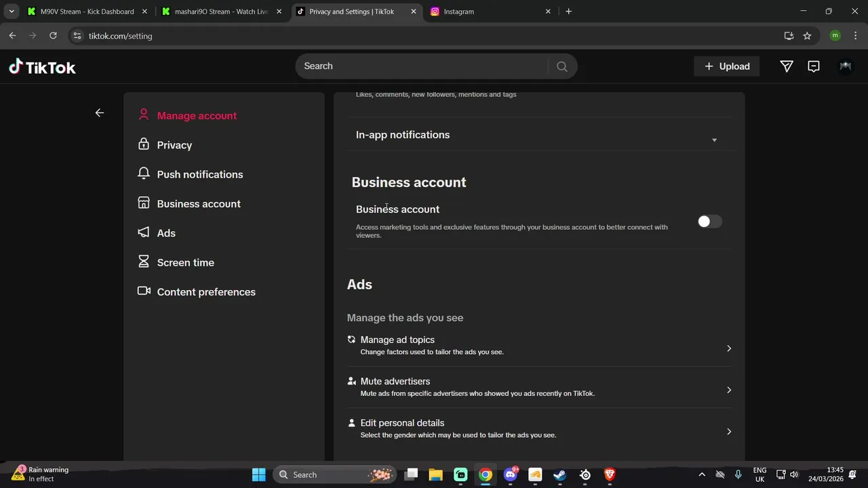This screenshot has width=868, height=488.
Task: Click the microphone icon in system tray
Action: [738, 474]
